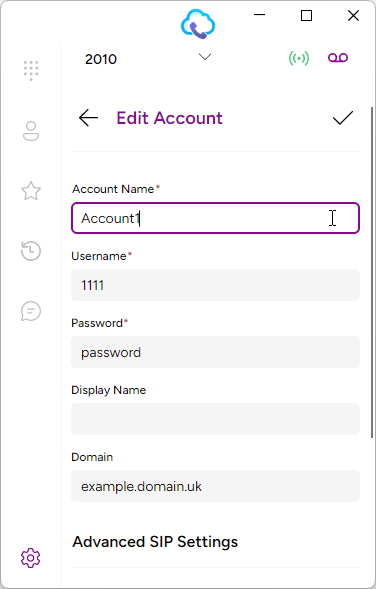Image resolution: width=376 pixels, height=589 pixels.
Task: Click the Username field containing 1111
Action: pyautogui.click(x=216, y=285)
